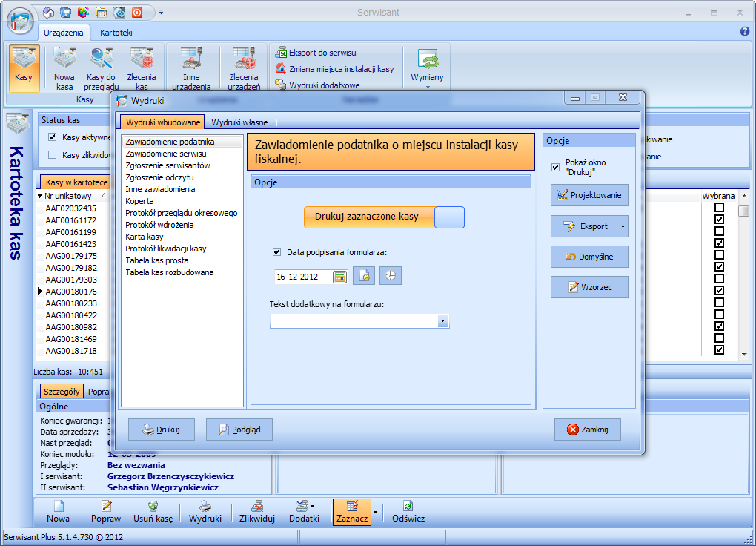The height and width of the screenshot is (546, 756).
Task: Toggle the Kasy zlikwidowane checkbox
Action: coord(52,155)
